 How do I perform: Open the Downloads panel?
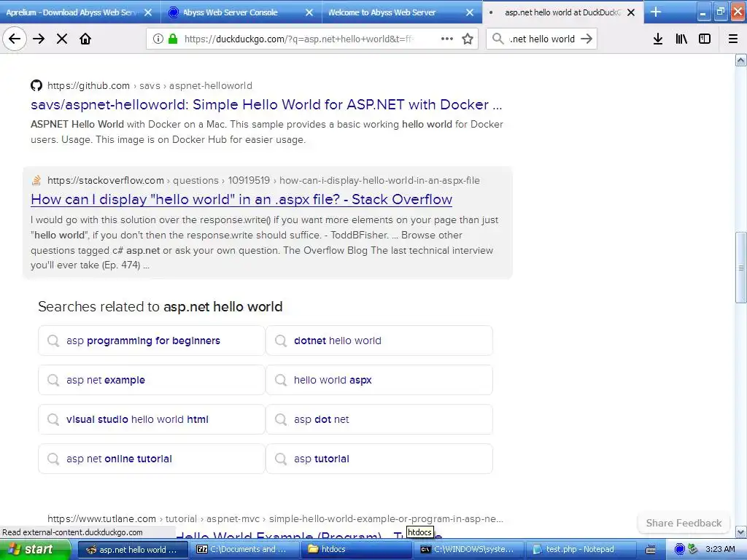tap(658, 39)
